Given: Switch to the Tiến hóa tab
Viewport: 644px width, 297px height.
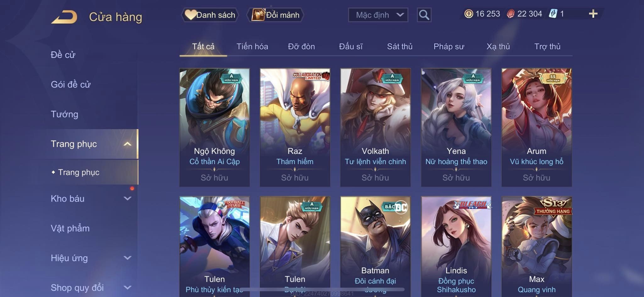Looking at the screenshot, I should point(252,46).
